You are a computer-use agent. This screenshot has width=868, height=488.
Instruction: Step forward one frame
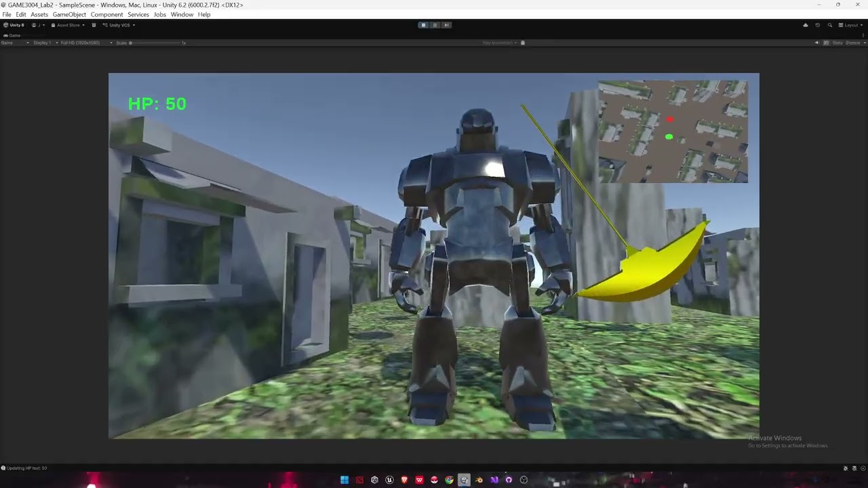coord(446,25)
